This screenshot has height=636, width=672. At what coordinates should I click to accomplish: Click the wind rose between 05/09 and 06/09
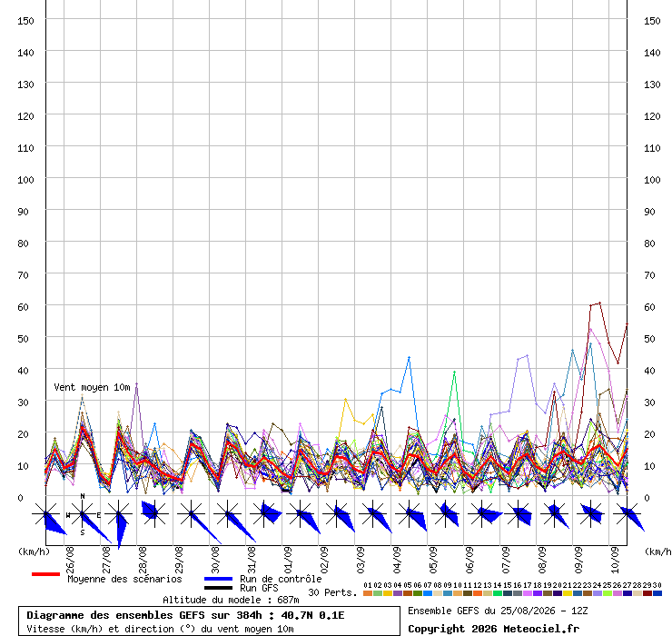pos(446,513)
